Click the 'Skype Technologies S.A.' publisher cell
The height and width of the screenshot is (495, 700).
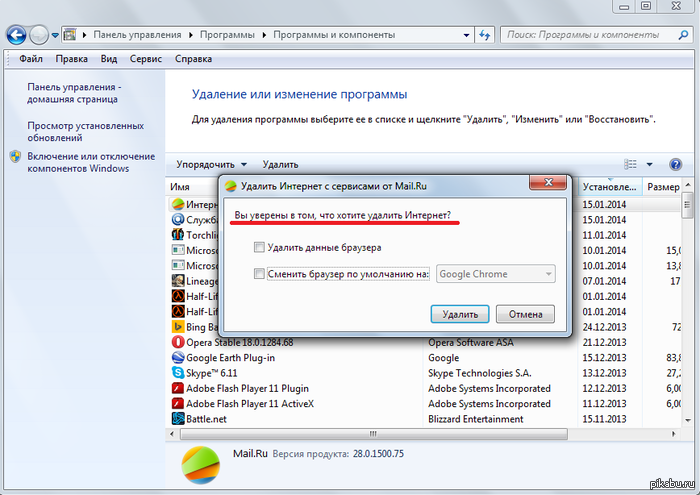tap(479, 373)
